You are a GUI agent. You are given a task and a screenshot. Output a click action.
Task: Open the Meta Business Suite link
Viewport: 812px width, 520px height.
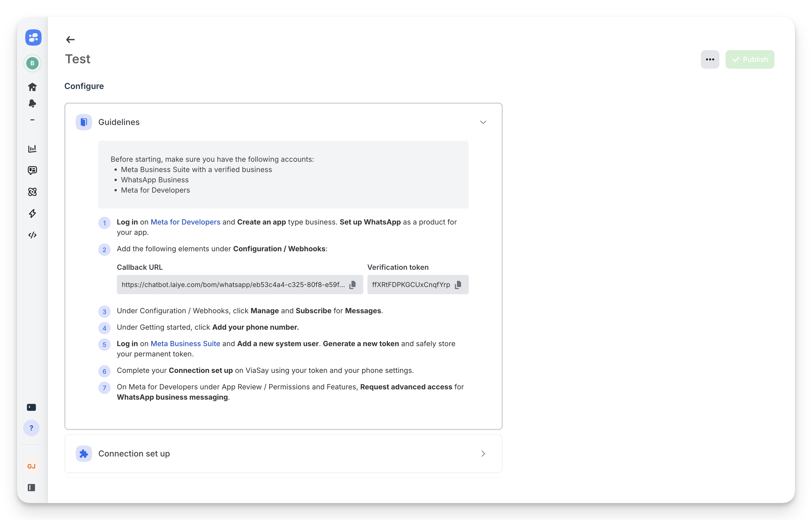[x=185, y=343]
